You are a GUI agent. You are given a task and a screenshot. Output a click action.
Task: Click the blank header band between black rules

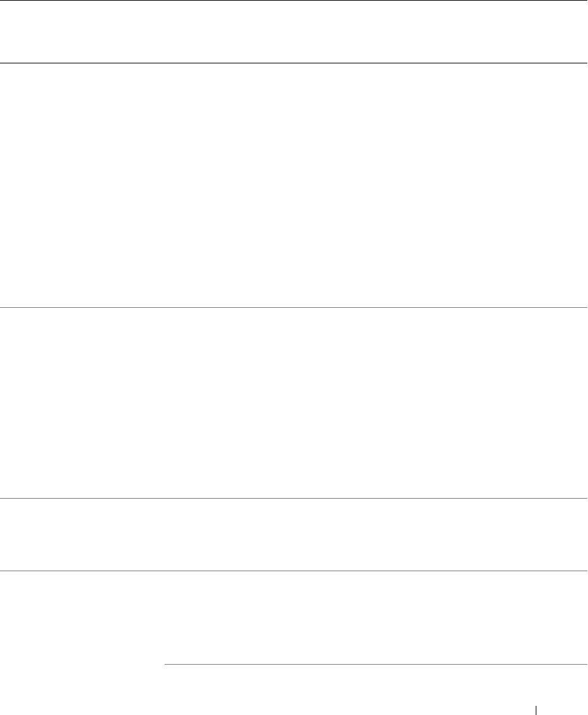coord(294,31)
